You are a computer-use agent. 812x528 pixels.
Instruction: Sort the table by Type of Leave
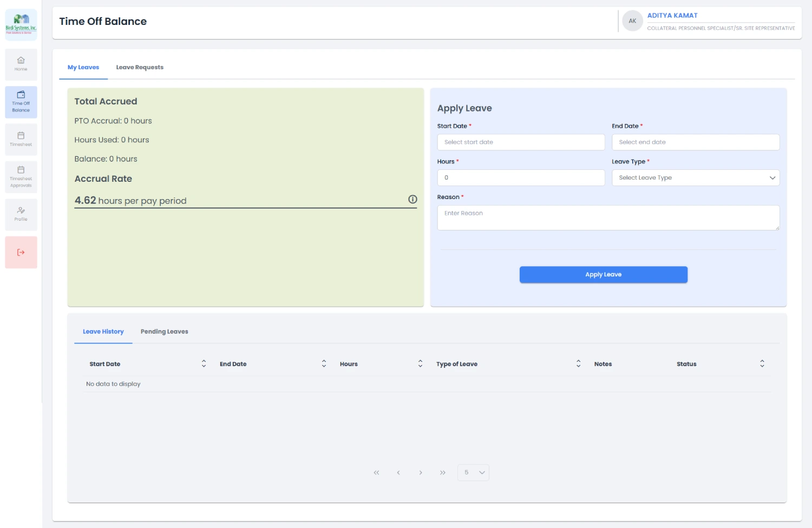(x=578, y=364)
